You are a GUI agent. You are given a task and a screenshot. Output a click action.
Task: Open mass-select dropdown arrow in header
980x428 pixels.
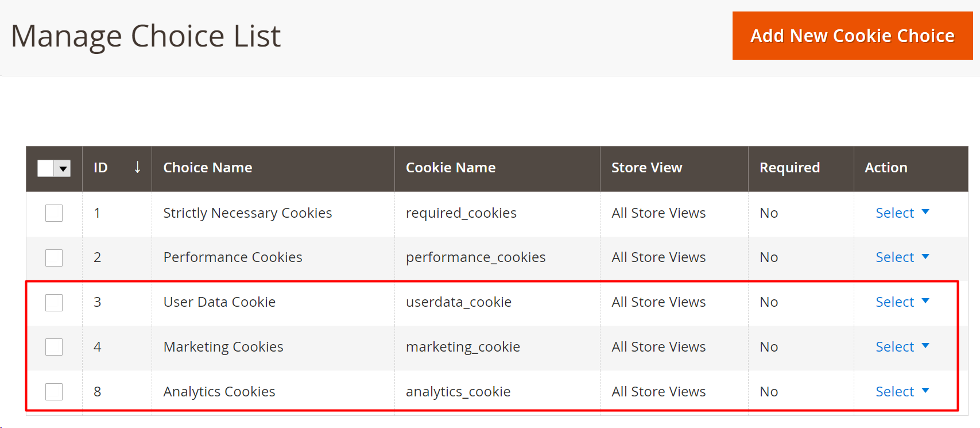point(63,168)
